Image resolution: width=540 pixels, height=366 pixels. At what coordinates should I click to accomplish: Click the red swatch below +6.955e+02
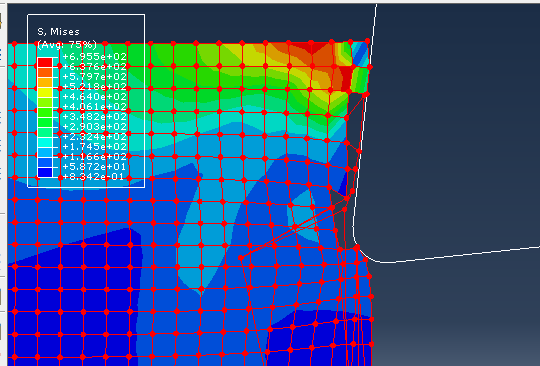pos(45,62)
